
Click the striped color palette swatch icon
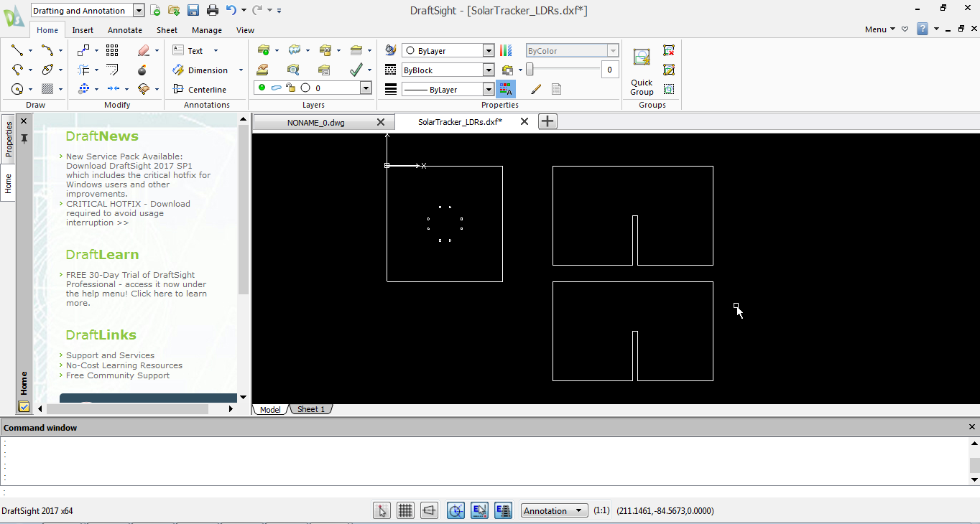(x=507, y=50)
